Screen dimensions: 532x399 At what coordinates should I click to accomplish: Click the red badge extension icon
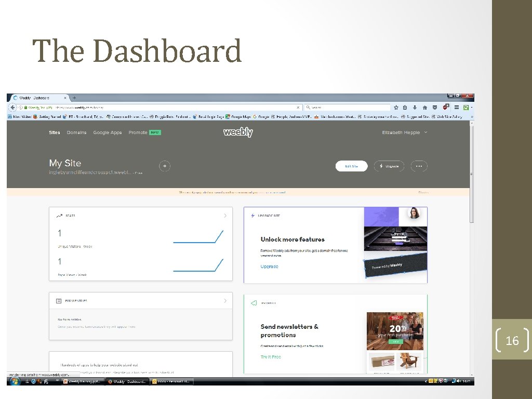[446, 107]
